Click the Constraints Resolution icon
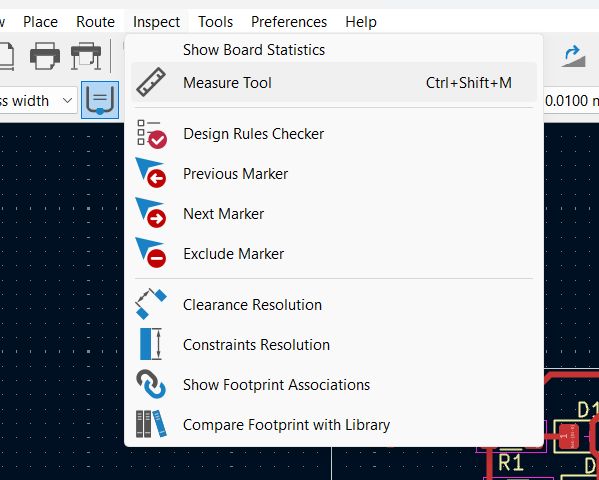599x480 pixels. click(x=151, y=344)
